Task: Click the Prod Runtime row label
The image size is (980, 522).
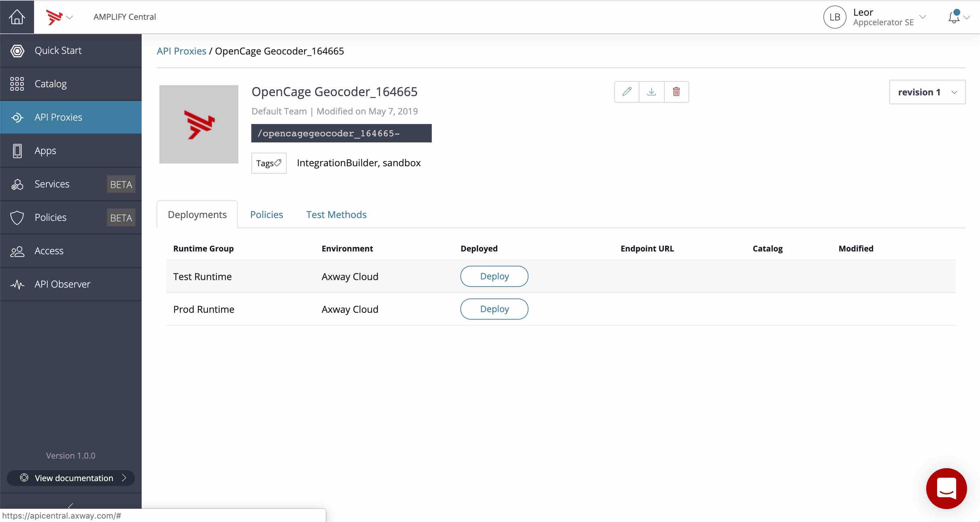Action: 204,309
